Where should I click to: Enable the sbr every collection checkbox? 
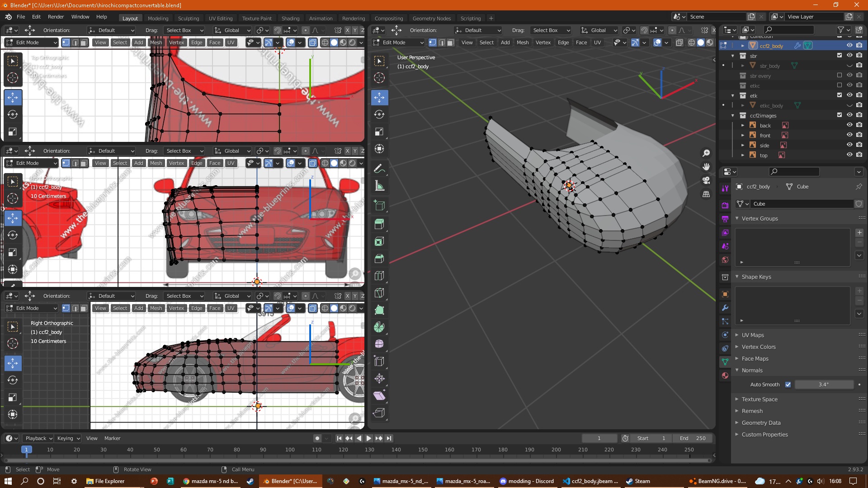click(840, 75)
